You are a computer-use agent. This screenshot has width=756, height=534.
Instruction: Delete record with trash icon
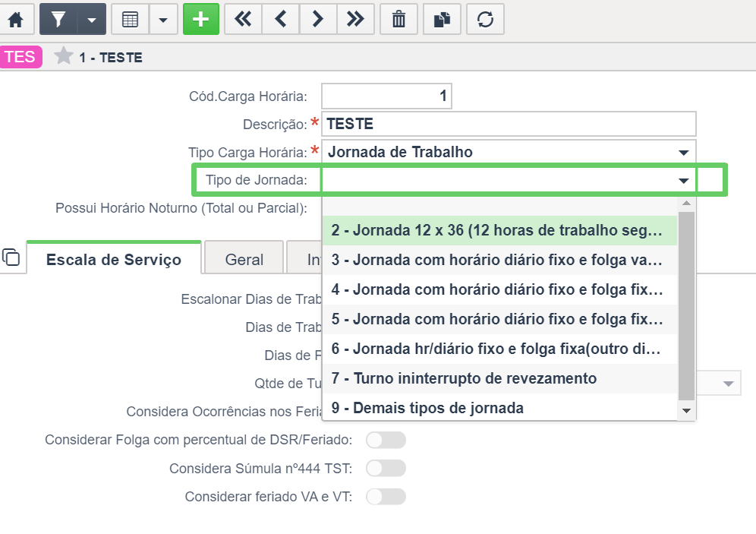point(398,20)
